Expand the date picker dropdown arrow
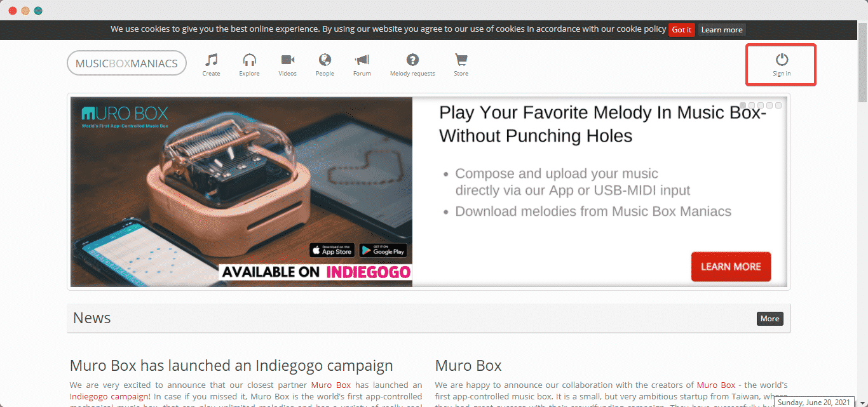 pos(862,402)
